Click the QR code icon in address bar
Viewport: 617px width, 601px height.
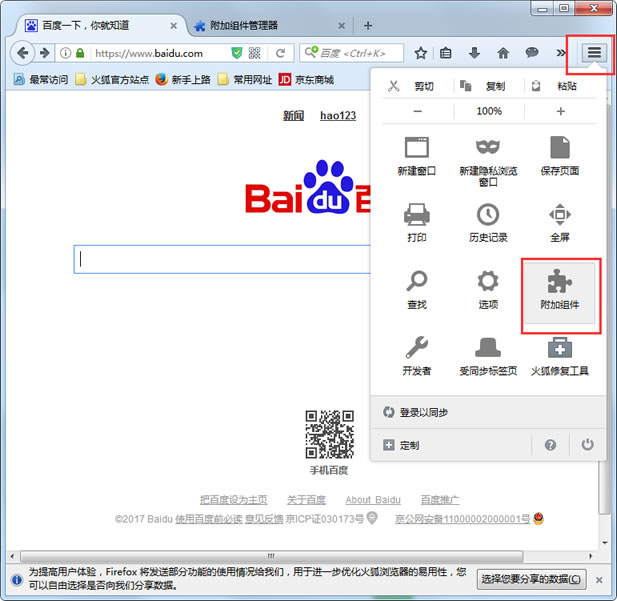point(255,53)
